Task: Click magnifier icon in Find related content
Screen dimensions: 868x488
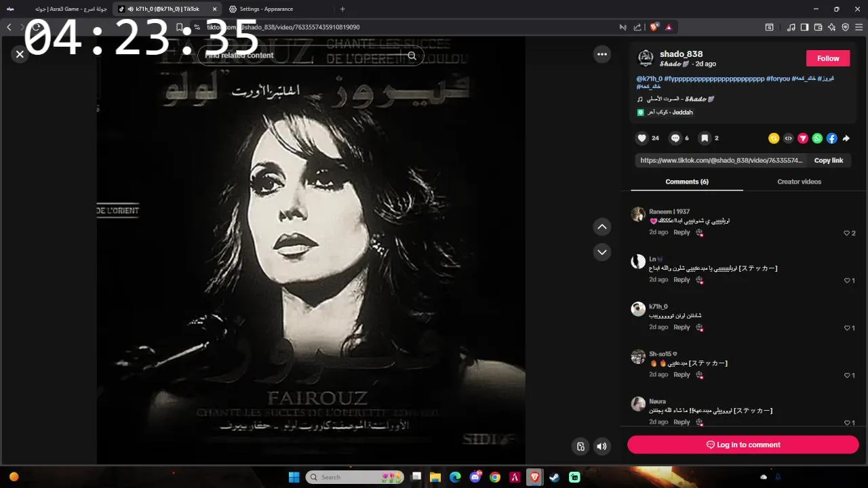Action: click(412, 56)
